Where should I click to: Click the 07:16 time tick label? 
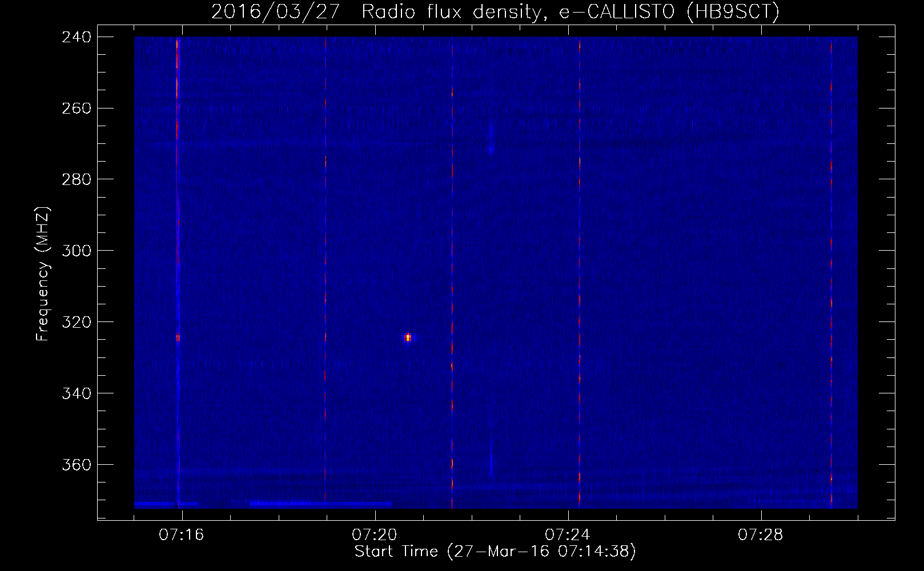[x=182, y=535]
